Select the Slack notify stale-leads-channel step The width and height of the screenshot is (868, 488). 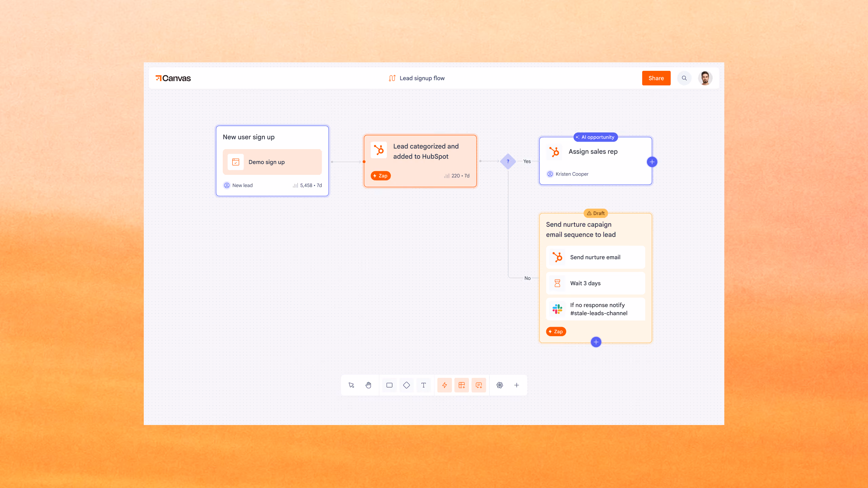[x=595, y=309]
